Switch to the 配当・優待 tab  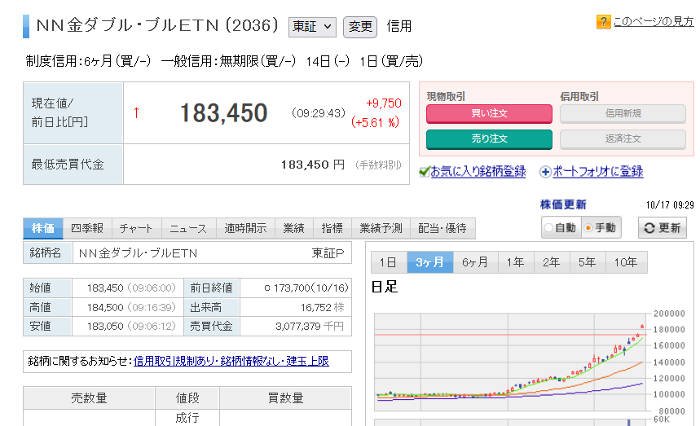coord(441,228)
